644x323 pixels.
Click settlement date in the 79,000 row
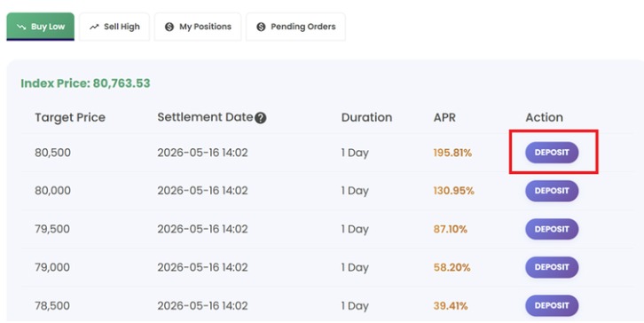(202, 267)
